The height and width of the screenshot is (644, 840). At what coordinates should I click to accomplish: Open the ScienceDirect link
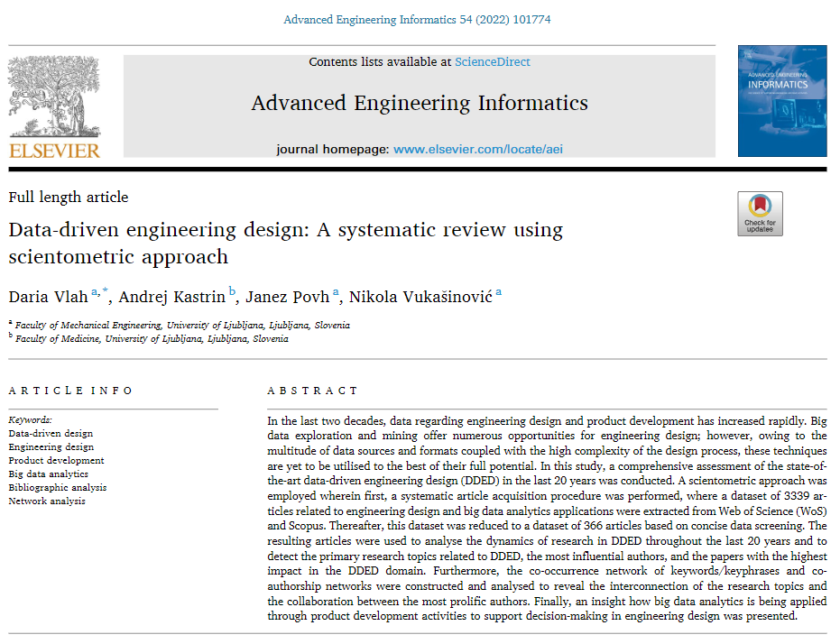[493, 62]
